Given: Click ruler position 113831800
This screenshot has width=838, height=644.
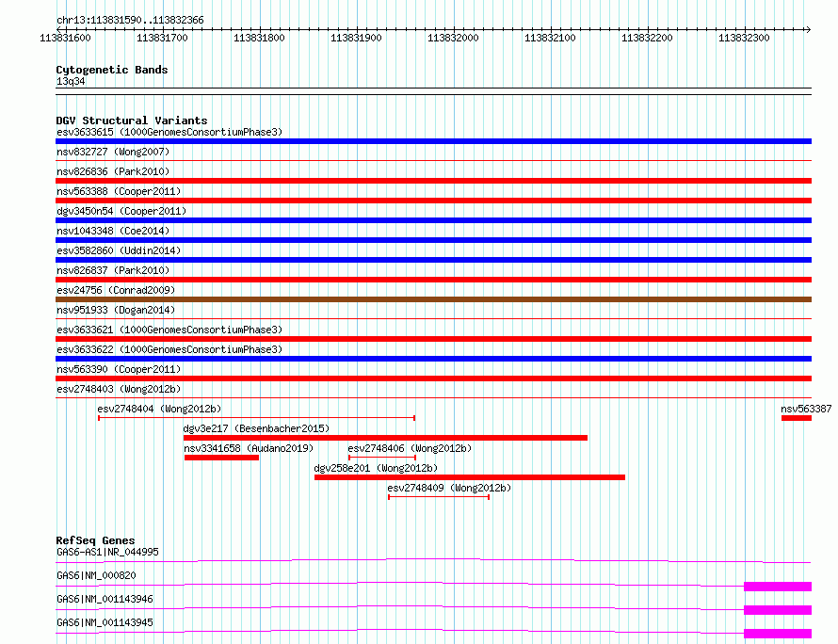Looking at the screenshot, I should click(x=259, y=38).
